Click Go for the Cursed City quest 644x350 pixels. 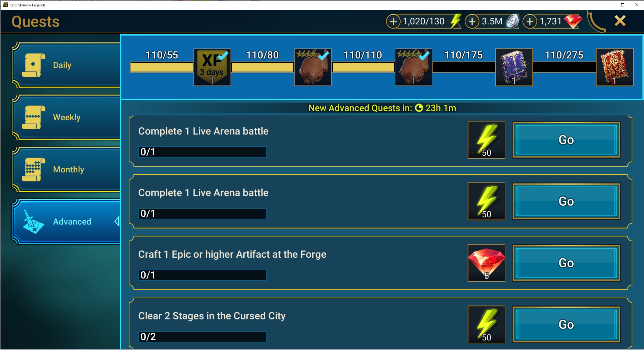click(566, 324)
